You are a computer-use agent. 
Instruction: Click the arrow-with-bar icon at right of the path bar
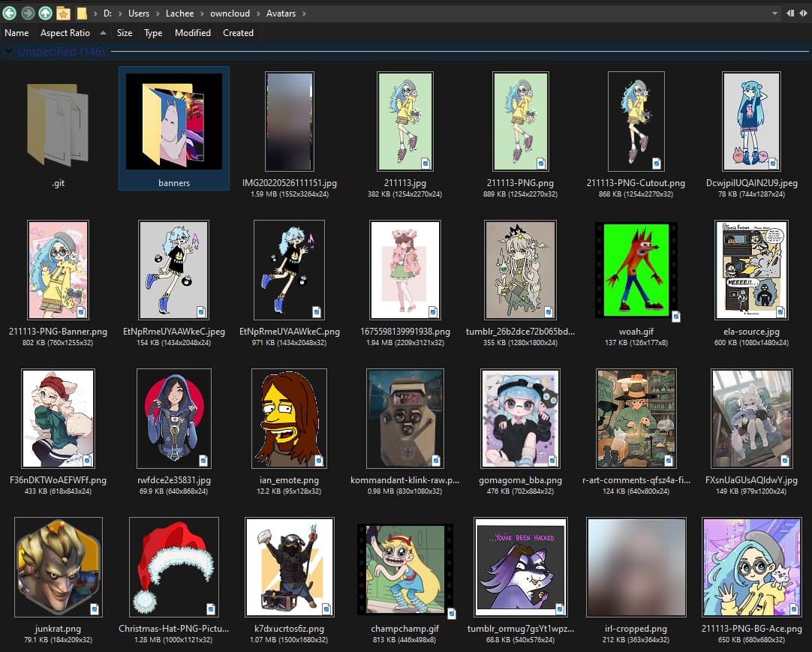[790, 14]
